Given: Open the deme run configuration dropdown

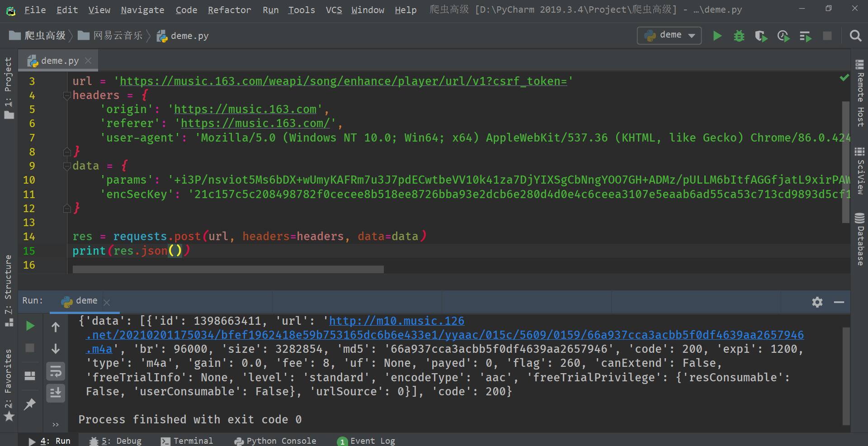Looking at the screenshot, I should tap(669, 35).
